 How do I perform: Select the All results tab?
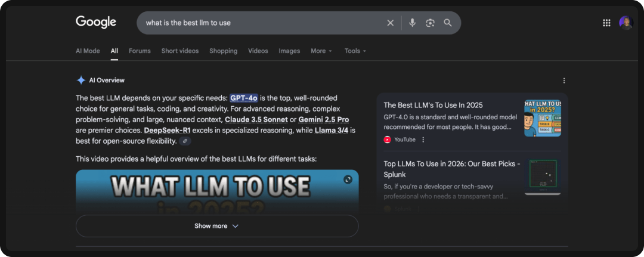tap(114, 51)
